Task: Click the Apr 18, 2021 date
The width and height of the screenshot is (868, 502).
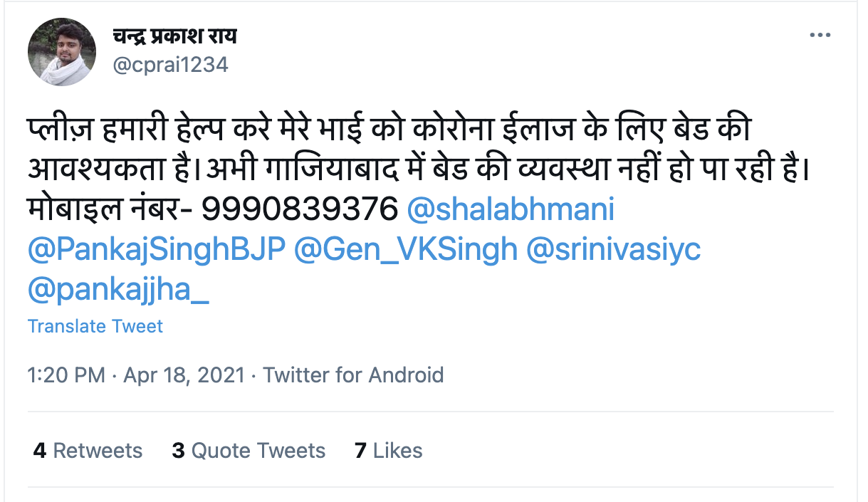Action: (x=184, y=375)
